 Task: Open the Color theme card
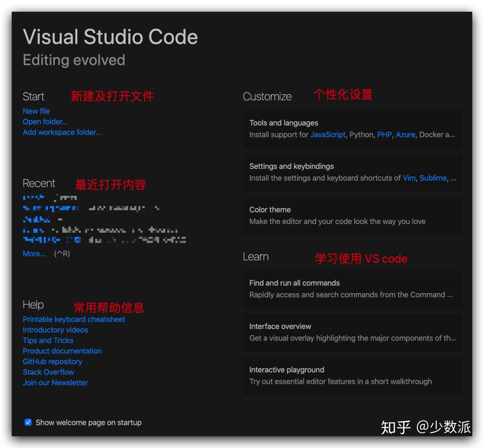coord(353,216)
